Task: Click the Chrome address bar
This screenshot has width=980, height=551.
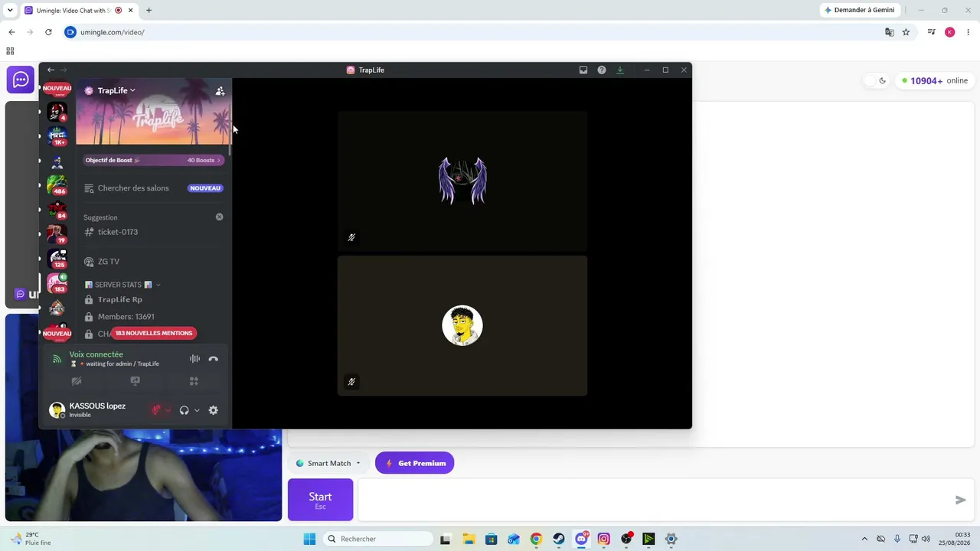Action: pos(475,32)
